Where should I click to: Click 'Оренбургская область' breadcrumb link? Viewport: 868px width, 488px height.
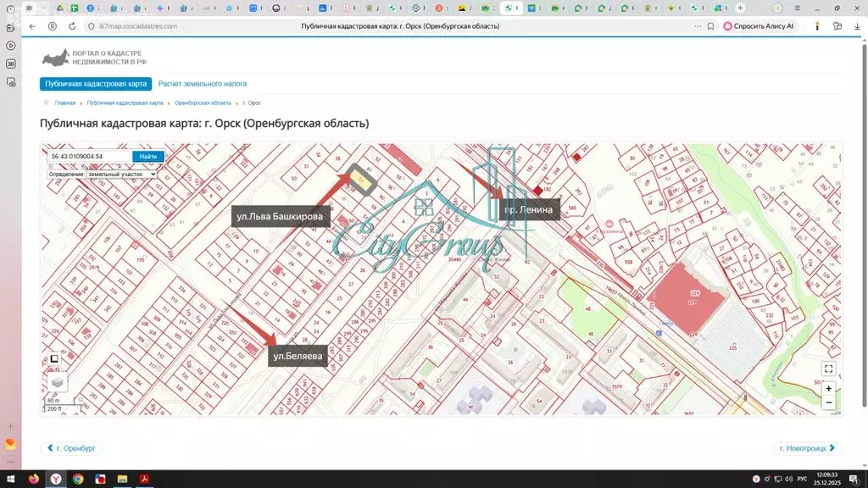click(x=203, y=103)
